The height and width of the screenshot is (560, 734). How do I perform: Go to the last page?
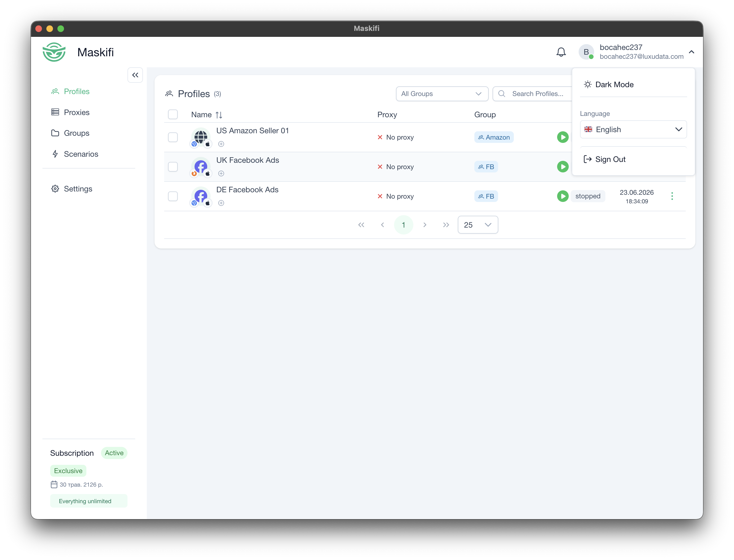coord(446,225)
